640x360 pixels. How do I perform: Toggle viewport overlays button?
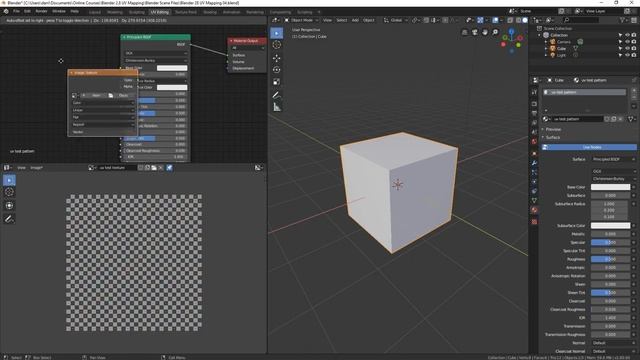[495, 20]
